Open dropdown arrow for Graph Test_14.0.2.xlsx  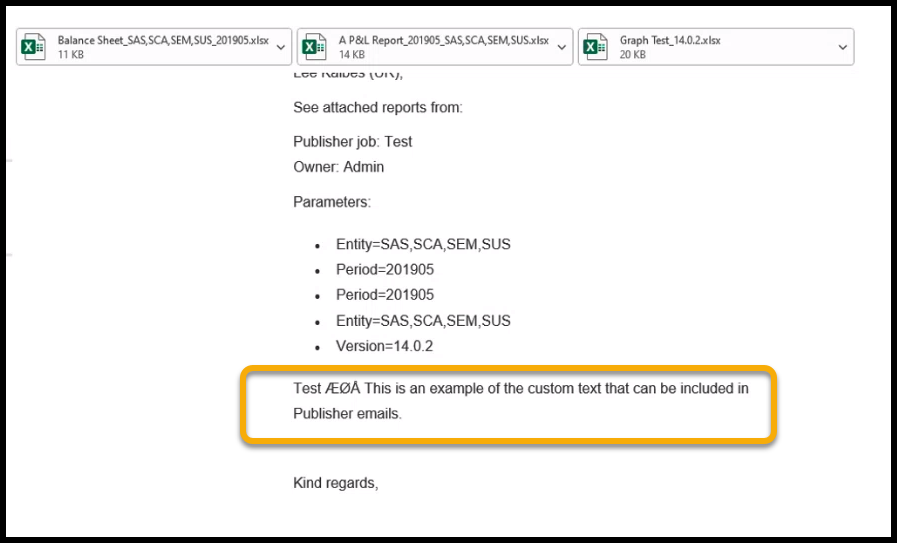(843, 47)
